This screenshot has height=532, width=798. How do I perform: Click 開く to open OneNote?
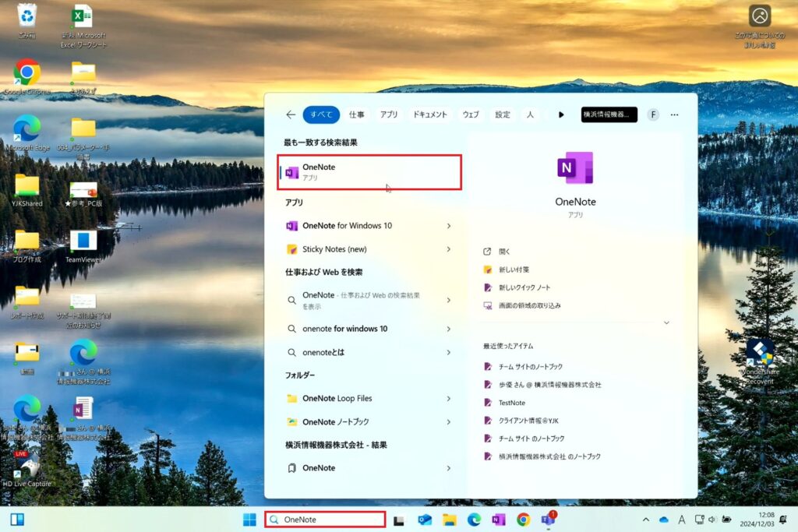[504, 252]
